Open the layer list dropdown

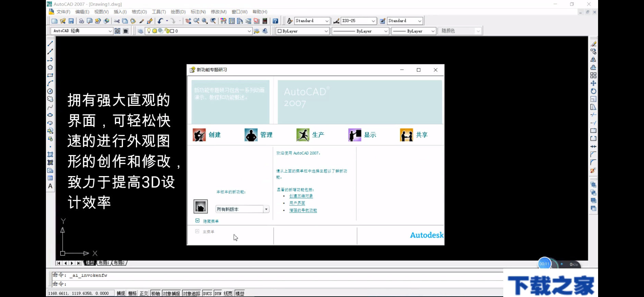[x=199, y=31]
